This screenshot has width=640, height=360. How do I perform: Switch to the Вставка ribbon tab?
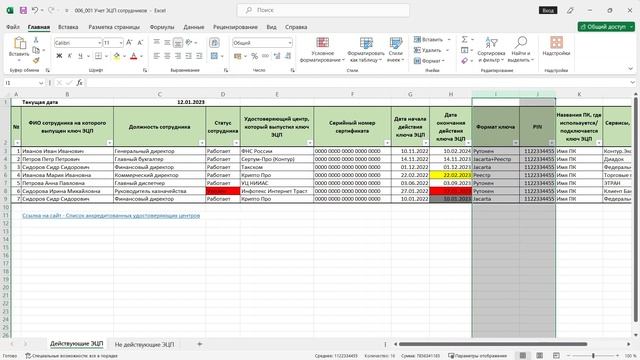(x=68, y=27)
